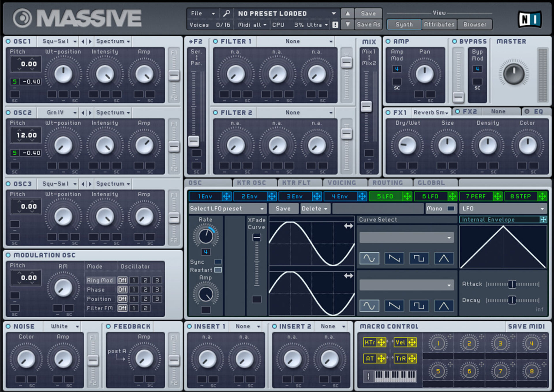
Task: Toggle Restart for the LFO
Action: click(x=218, y=270)
